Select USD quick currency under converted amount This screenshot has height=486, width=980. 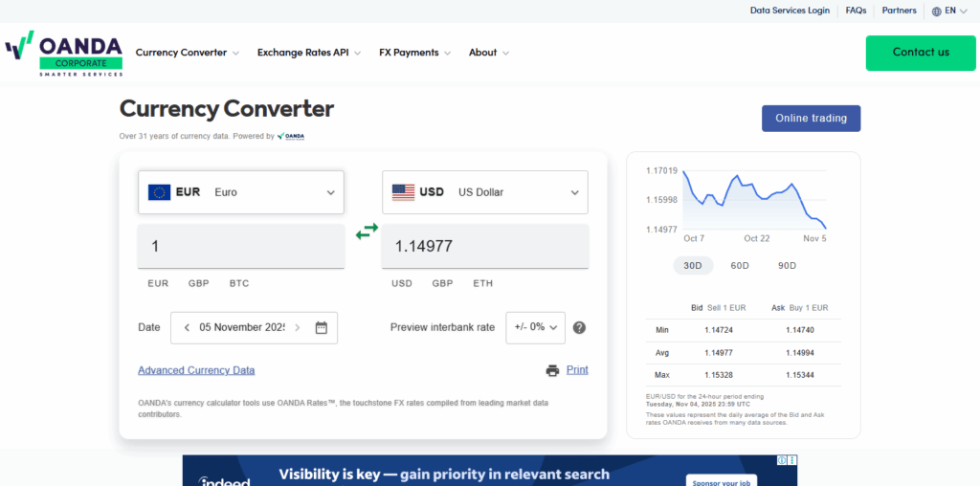(402, 283)
